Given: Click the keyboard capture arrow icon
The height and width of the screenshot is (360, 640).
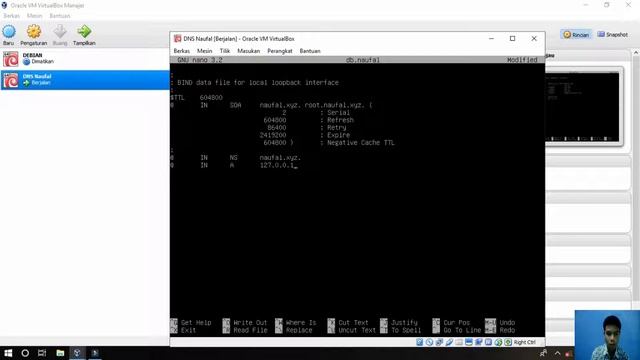Looking at the screenshot, I should (x=508, y=342).
